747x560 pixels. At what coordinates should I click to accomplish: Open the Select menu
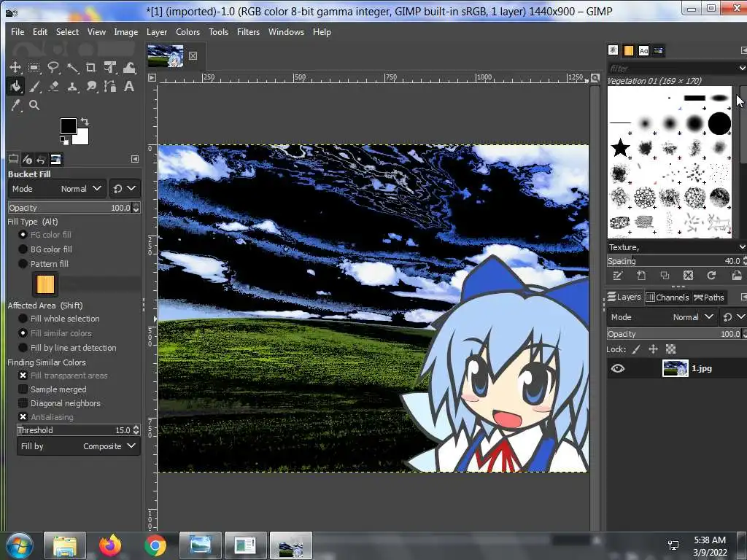coord(67,32)
